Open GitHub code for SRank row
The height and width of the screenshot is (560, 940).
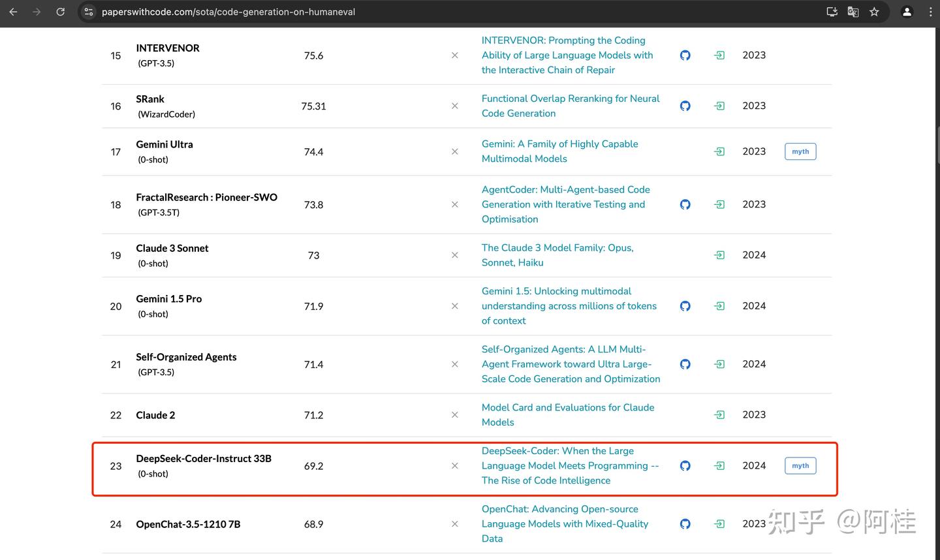685,106
